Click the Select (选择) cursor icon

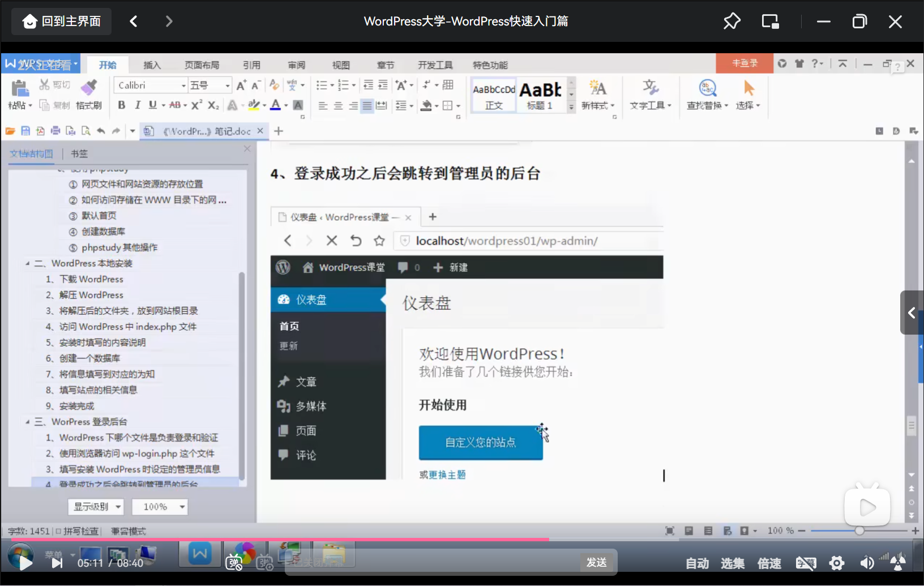pos(748,88)
